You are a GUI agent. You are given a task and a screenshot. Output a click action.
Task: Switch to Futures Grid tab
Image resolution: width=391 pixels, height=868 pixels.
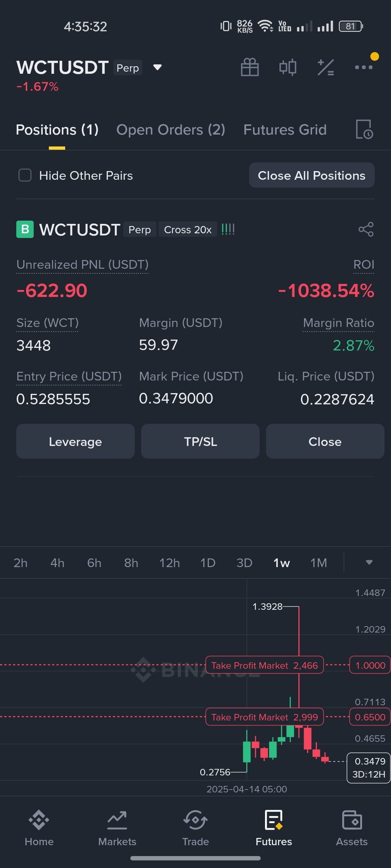285,129
